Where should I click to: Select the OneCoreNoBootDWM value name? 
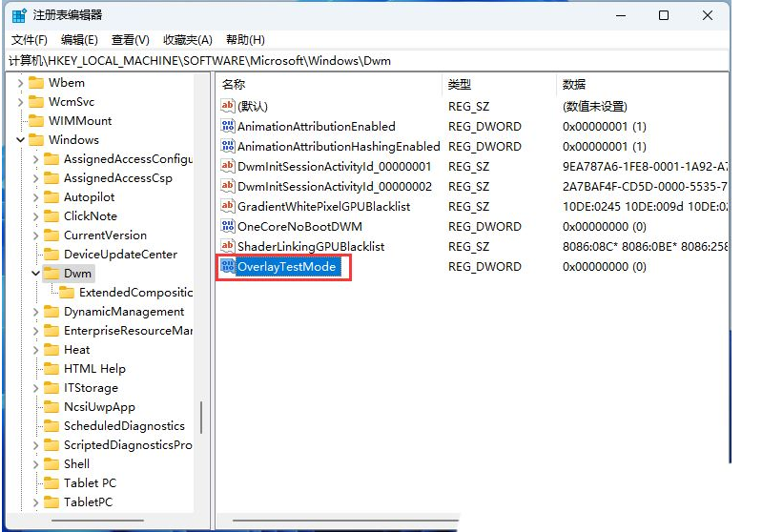point(299,226)
